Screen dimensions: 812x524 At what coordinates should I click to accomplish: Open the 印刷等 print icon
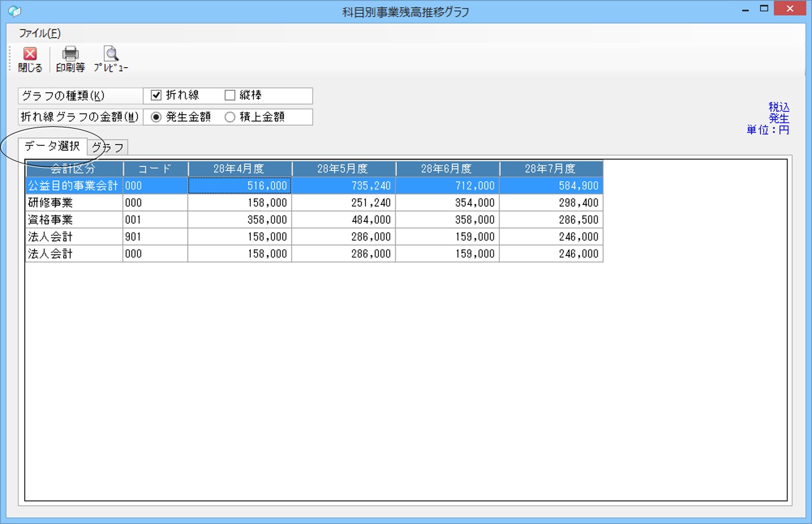pyautogui.click(x=70, y=60)
